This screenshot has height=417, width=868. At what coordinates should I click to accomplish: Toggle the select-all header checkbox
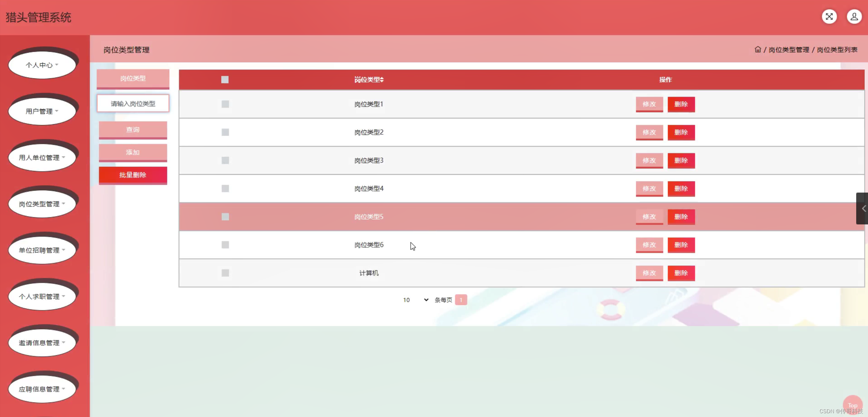click(225, 80)
